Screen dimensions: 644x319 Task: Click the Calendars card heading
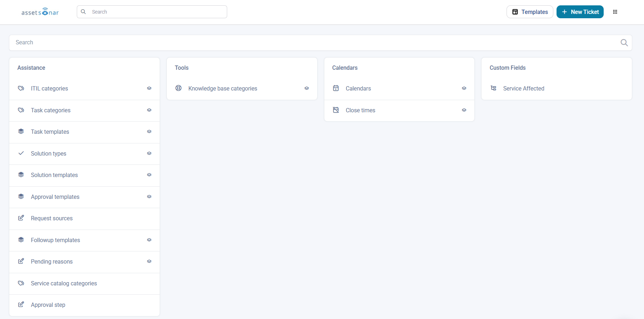click(345, 68)
